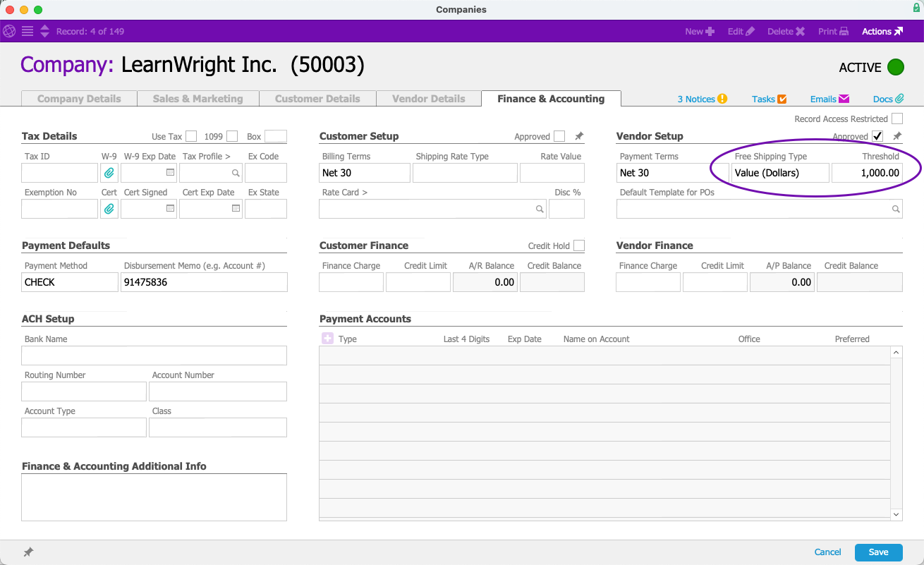Open the Customer Details tab
924x565 pixels.
pos(317,99)
